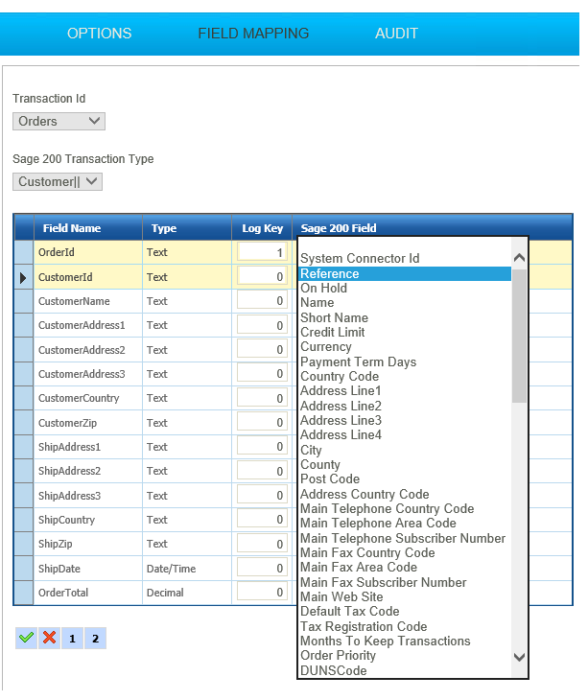Image resolution: width=588 pixels, height=700 pixels.
Task: Click the dropdown list scroll down arrow
Action: click(x=519, y=657)
